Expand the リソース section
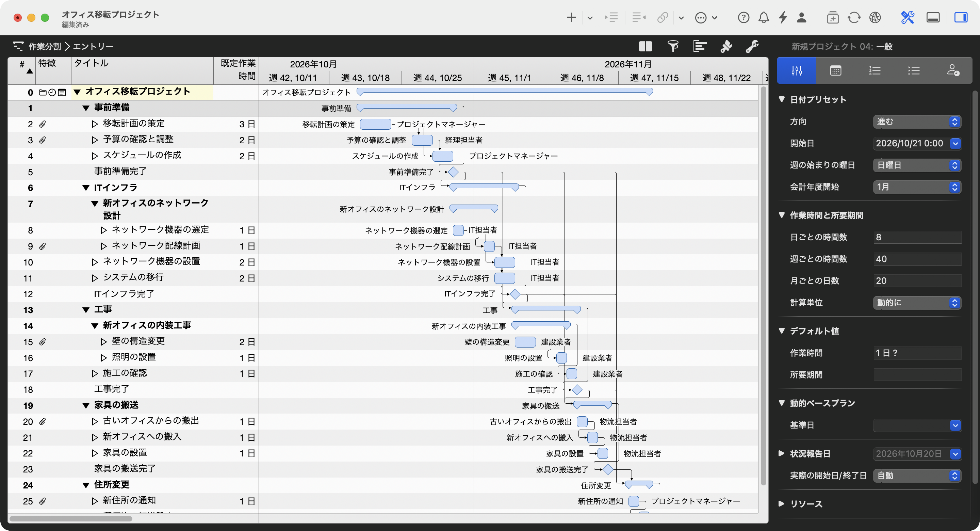Screen dimensions: 980x531 782,503
